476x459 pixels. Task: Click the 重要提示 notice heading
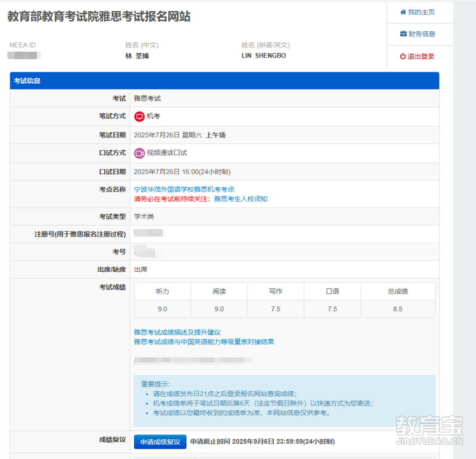coord(156,384)
